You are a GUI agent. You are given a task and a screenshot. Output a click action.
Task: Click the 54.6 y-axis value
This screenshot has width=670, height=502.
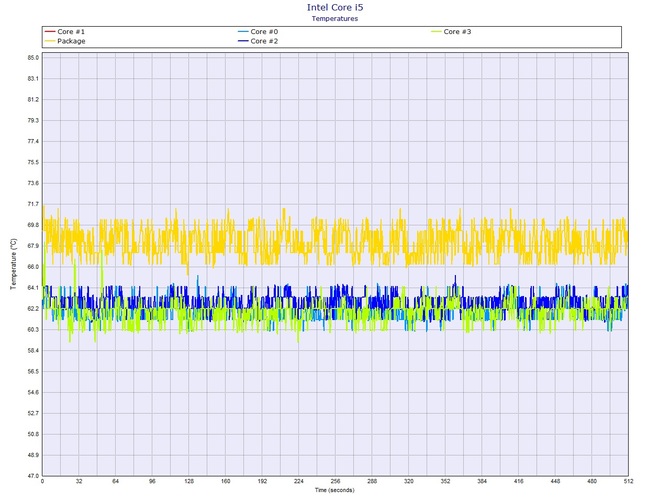pyautogui.click(x=33, y=392)
